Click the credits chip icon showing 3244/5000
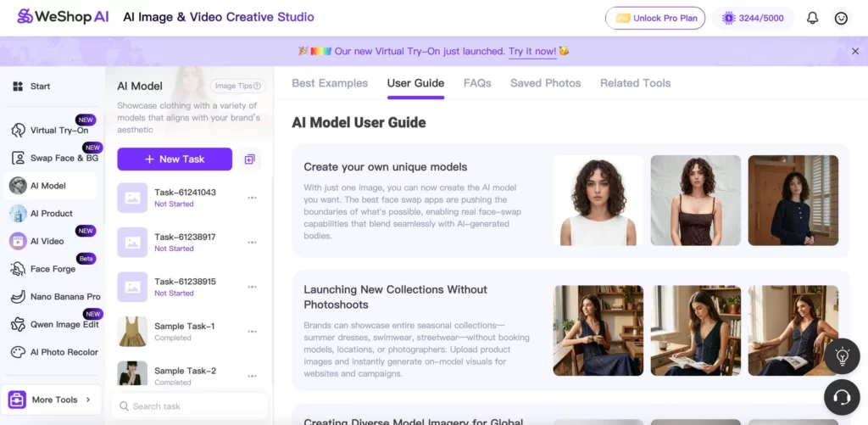 tap(728, 19)
